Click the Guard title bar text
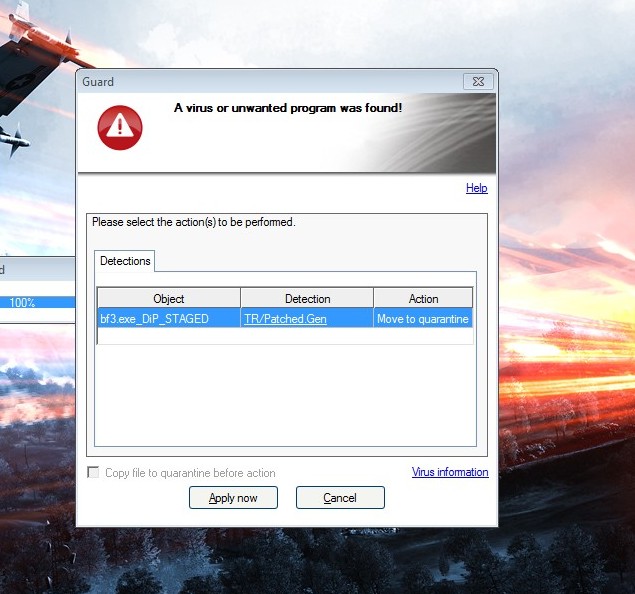 tap(98, 82)
